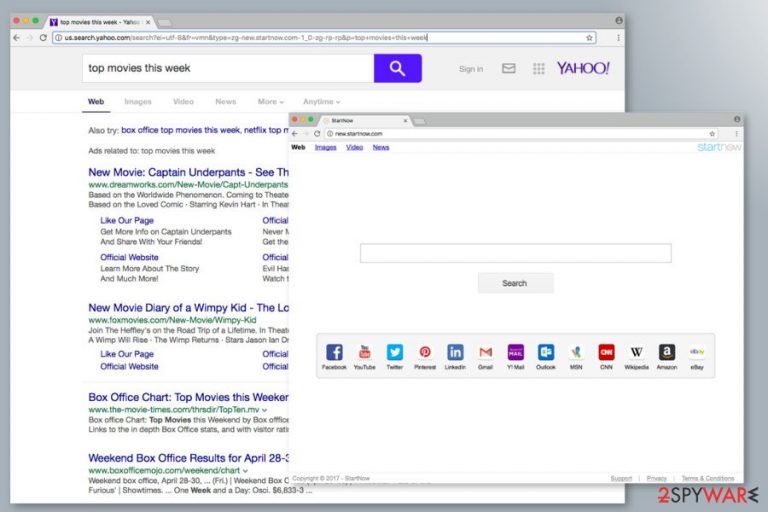Open the eBay shortcut icon
Image resolution: width=768 pixels, height=512 pixels.
[x=697, y=352]
